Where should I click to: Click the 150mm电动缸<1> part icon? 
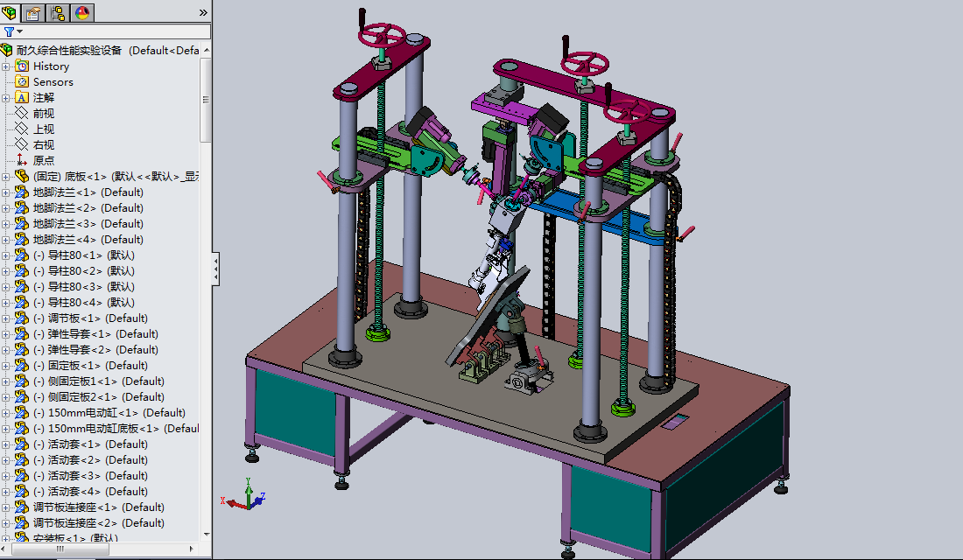[x=22, y=413]
